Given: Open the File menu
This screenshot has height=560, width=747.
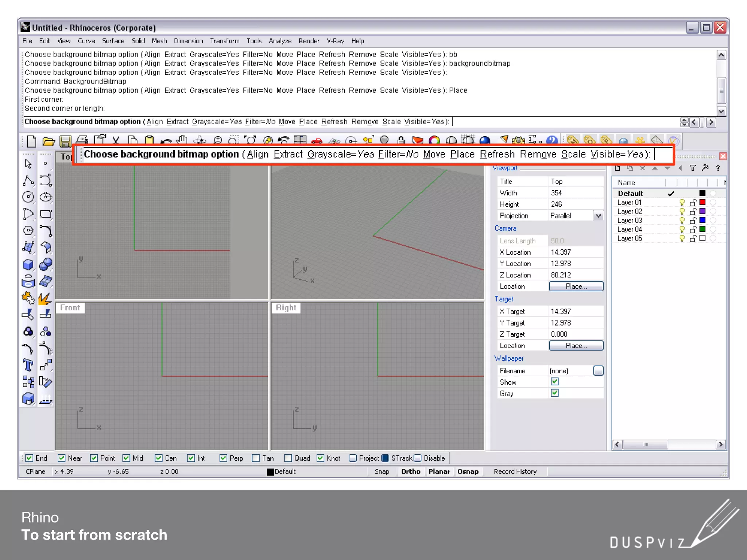Looking at the screenshot, I should point(27,41).
